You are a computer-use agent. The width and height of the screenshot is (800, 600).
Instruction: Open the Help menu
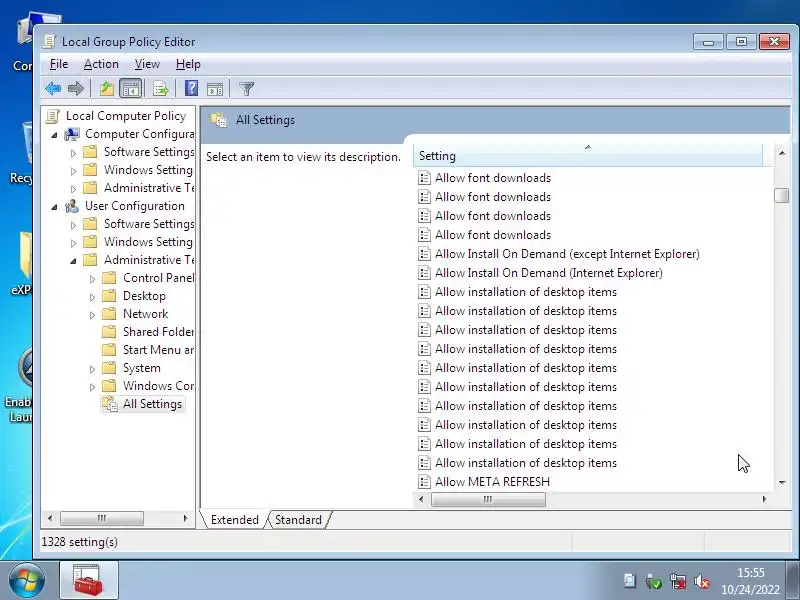pyautogui.click(x=188, y=64)
